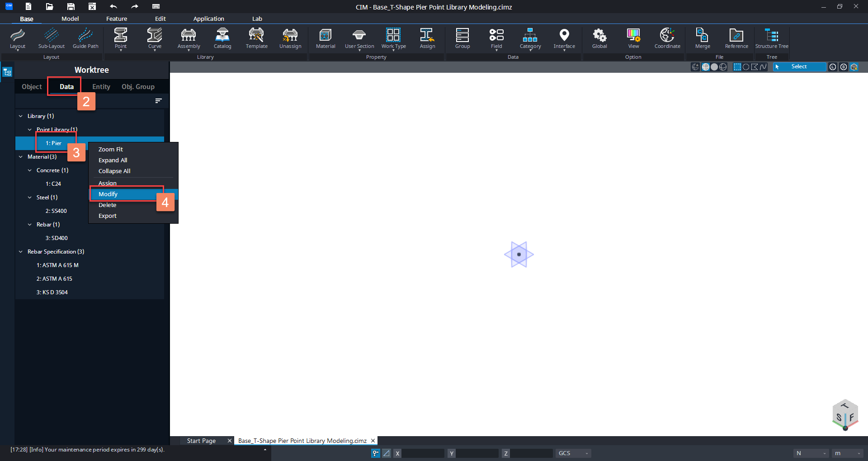Click the X coordinate input field
868x461 pixels.
423,453
